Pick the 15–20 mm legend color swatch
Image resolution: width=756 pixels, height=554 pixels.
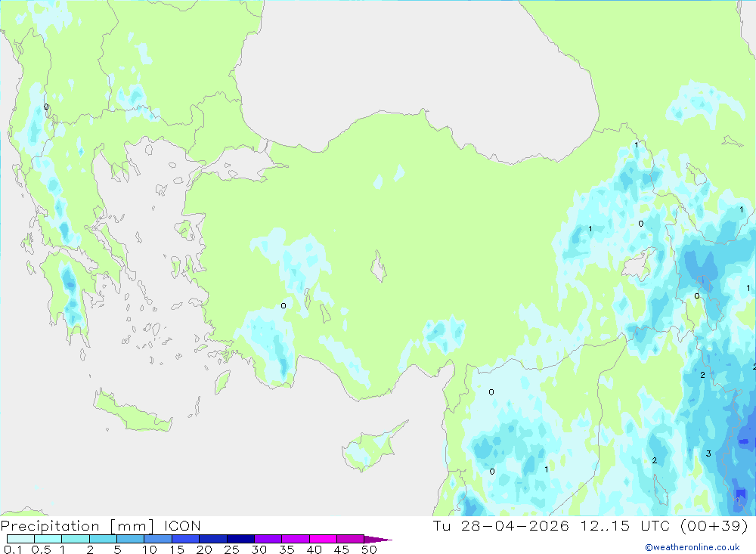pos(186,539)
